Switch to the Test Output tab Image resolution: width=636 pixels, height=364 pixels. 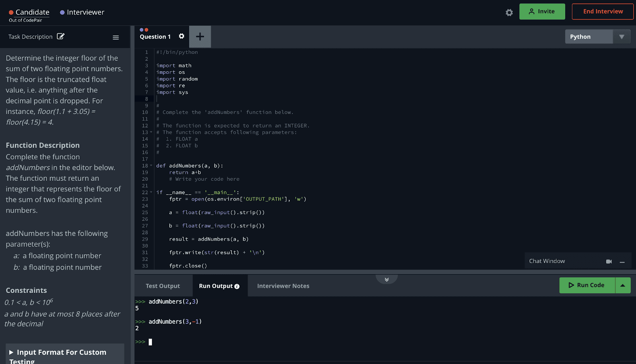[x=163, y=286]
